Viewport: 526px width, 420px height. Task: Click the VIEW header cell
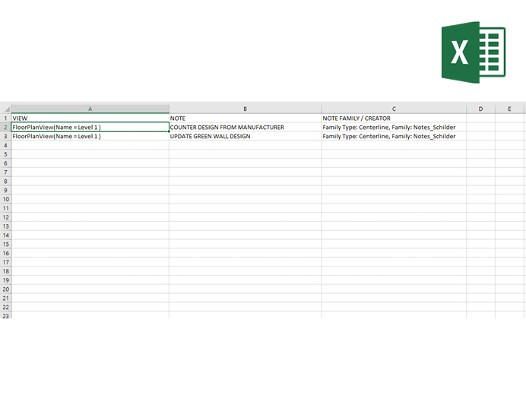[x=90, y=118]
